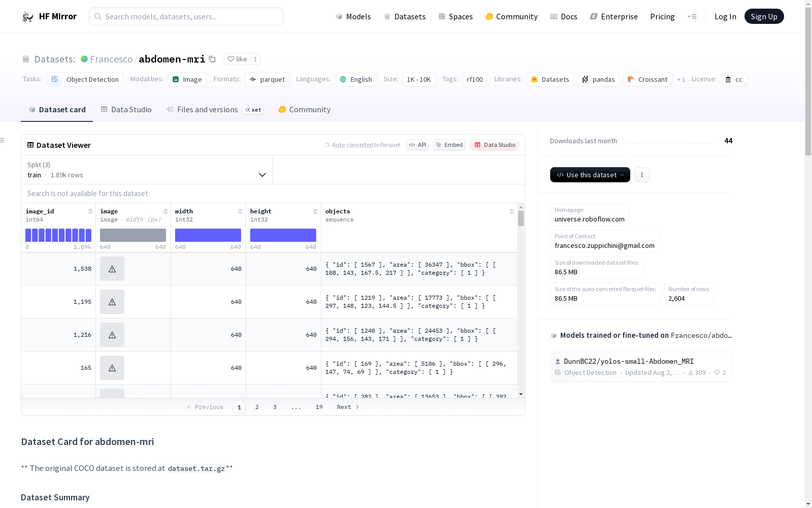Go to page 3 of the table
812x508 pixels.
click(x=275, y=407)
